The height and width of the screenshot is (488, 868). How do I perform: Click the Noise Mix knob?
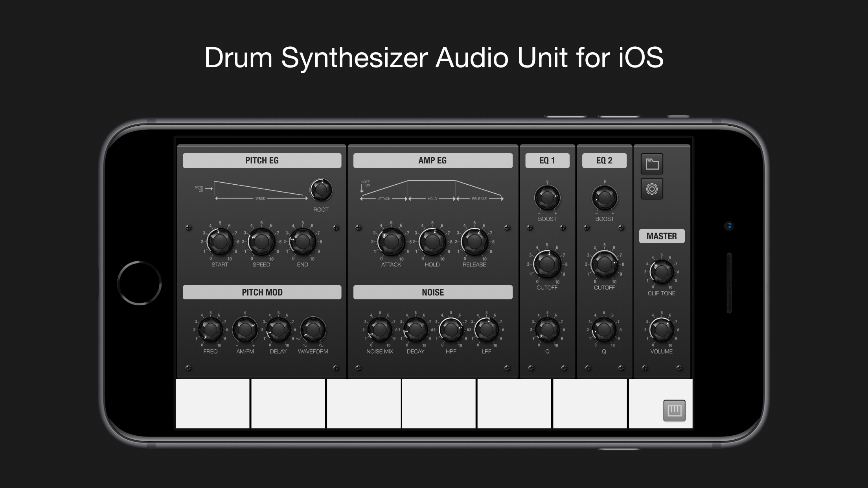tap(379, 330)
